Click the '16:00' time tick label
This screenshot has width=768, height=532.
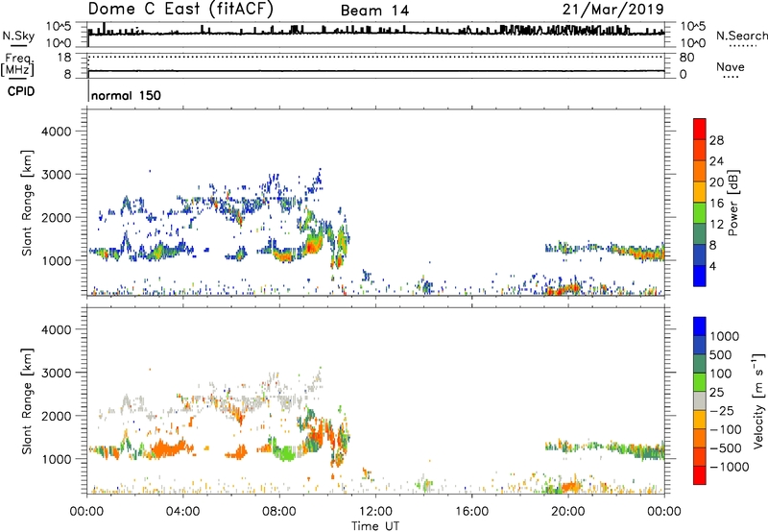[471, 512]
